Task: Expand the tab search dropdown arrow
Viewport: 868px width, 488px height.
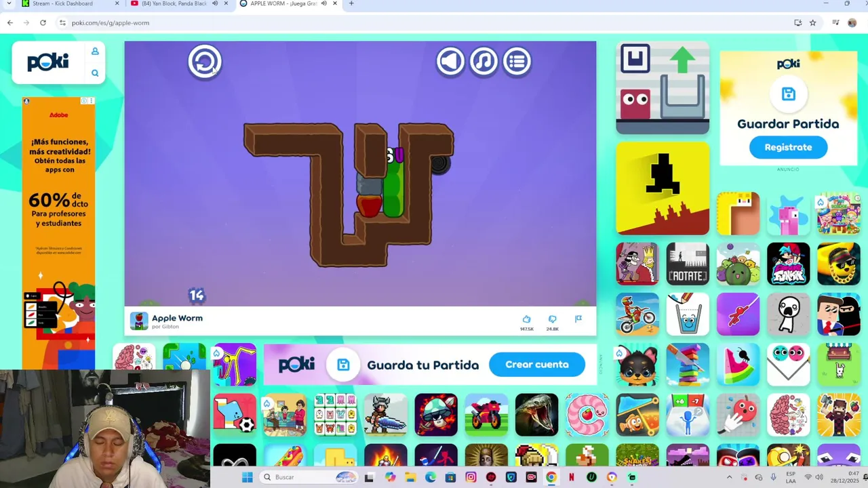Action: pos(9,3)
